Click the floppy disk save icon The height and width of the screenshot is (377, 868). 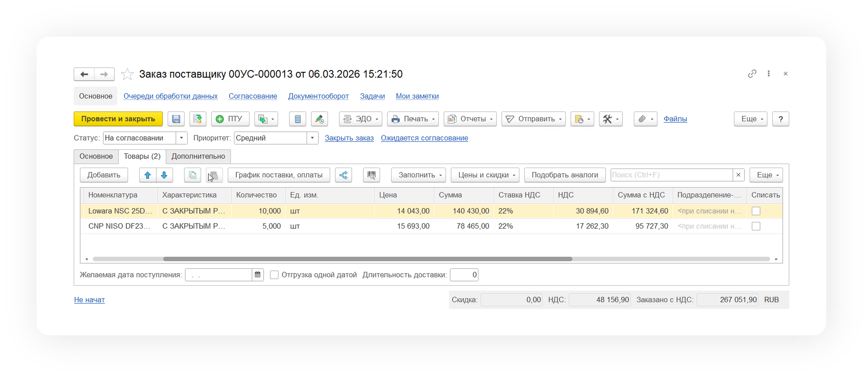(x=176, y=119)
